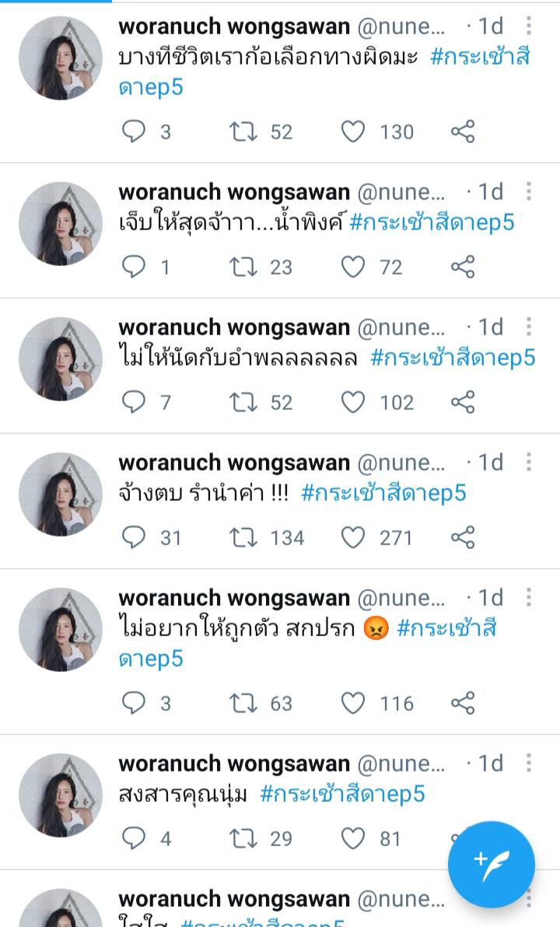Open hashtag link in tweet with 271 likes
The image size is (560, 927).
click(x=383, y=493)
